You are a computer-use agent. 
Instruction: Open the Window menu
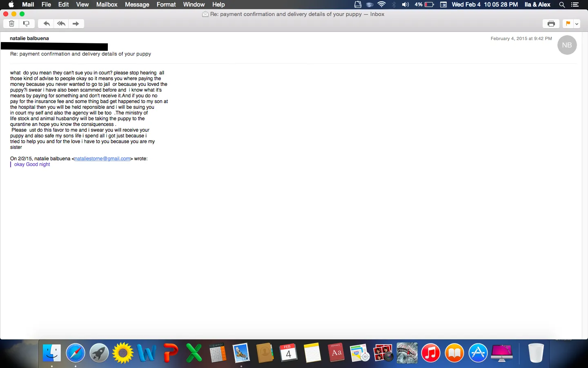(x=194, y=4)
